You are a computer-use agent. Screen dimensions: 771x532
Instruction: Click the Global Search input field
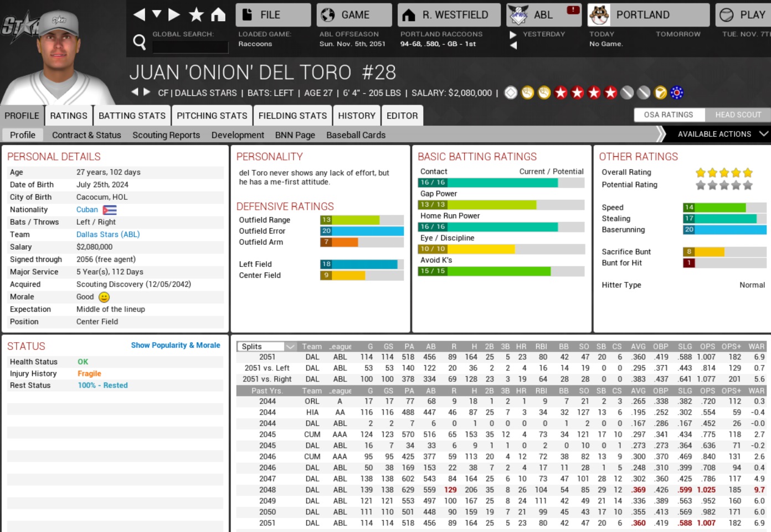click(x=190, y=47)
